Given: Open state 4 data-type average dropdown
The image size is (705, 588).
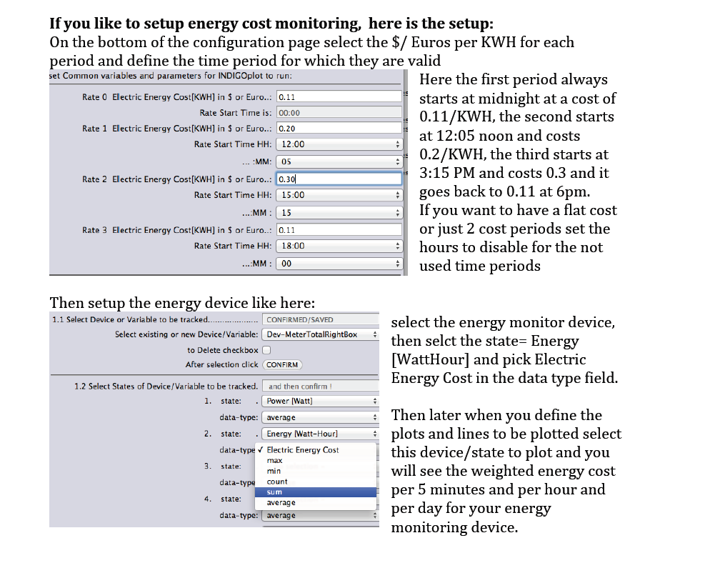Looking at the screenshot, I should [x=320, y=516].
